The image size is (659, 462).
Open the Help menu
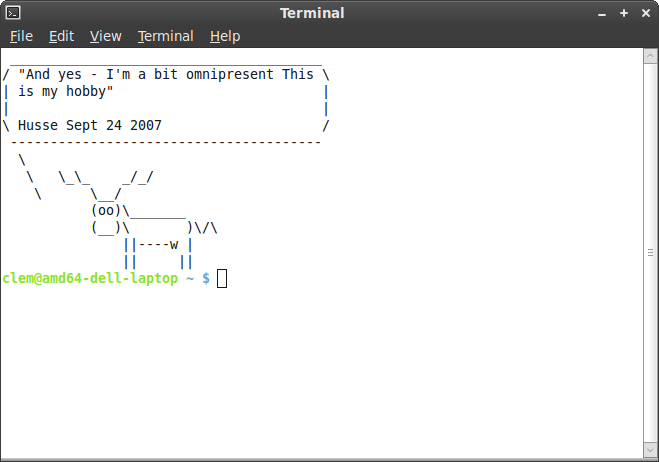coord(225,36)
